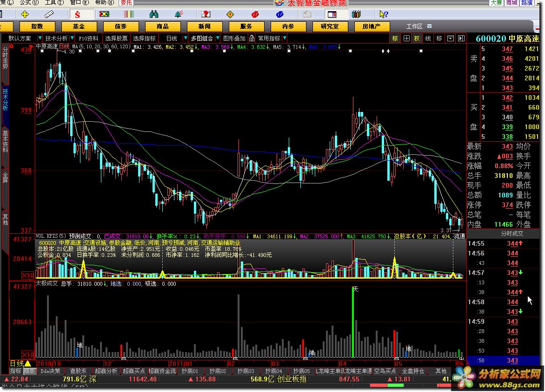The height and width of the screenshot is (392, 545).
Task: Toggle the 线 line drawing button
Action: click(x=428, y=38)
